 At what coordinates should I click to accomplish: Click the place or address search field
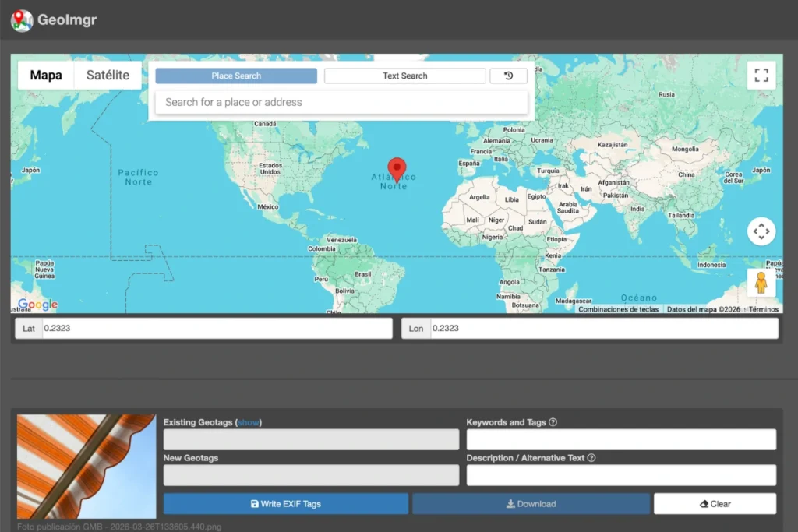[x=341, y=102]
